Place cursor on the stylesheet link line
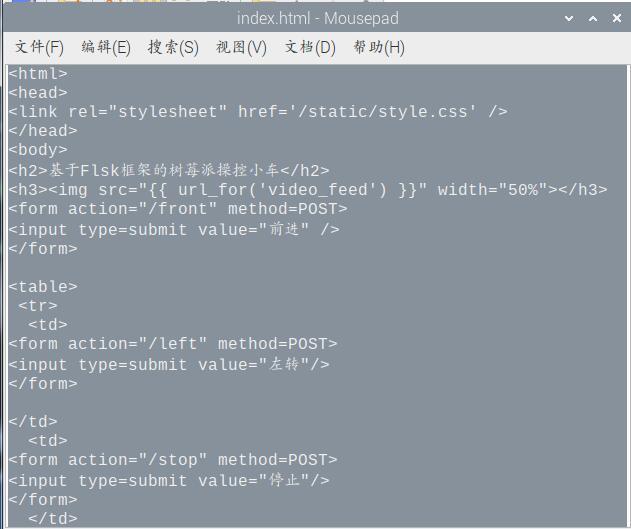This screenshot has width=631, height=529. 258,112
